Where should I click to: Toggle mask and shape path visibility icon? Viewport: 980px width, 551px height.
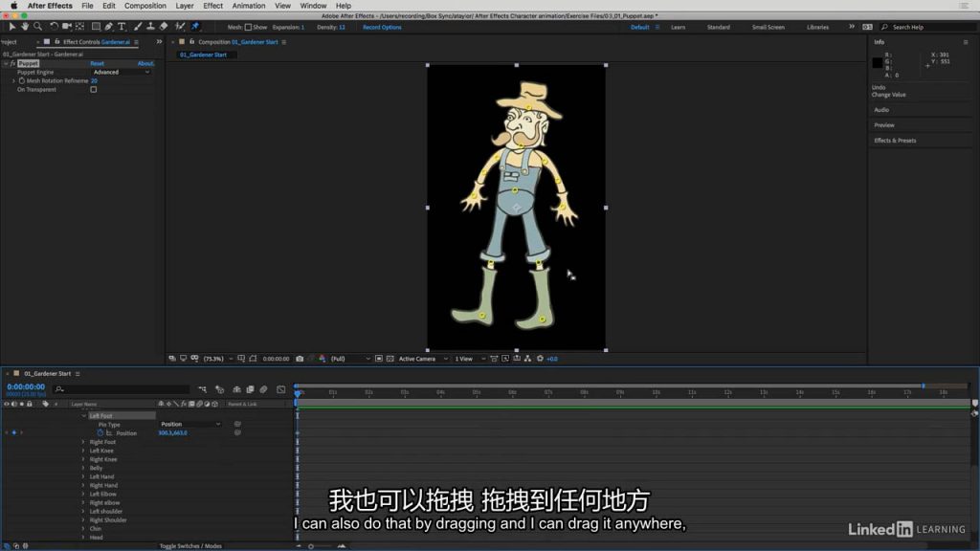pyautogui.click(x=253, y=359)
